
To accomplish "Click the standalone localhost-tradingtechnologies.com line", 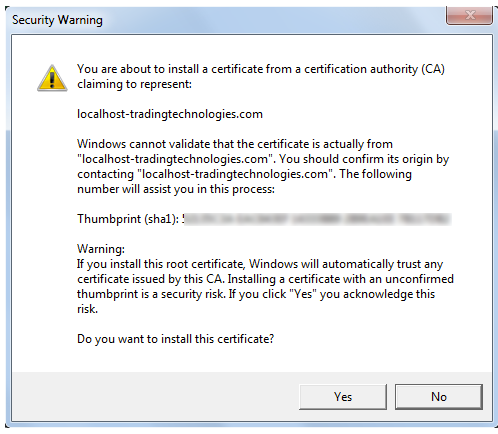I will pos(170,114).
